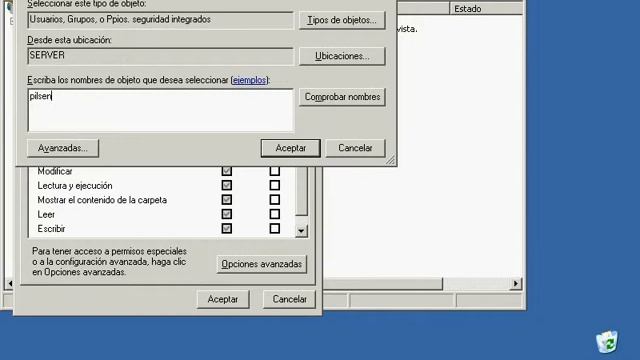The image size is (640, 360).
Task: Select the Leer permission label
Action: 46,214
